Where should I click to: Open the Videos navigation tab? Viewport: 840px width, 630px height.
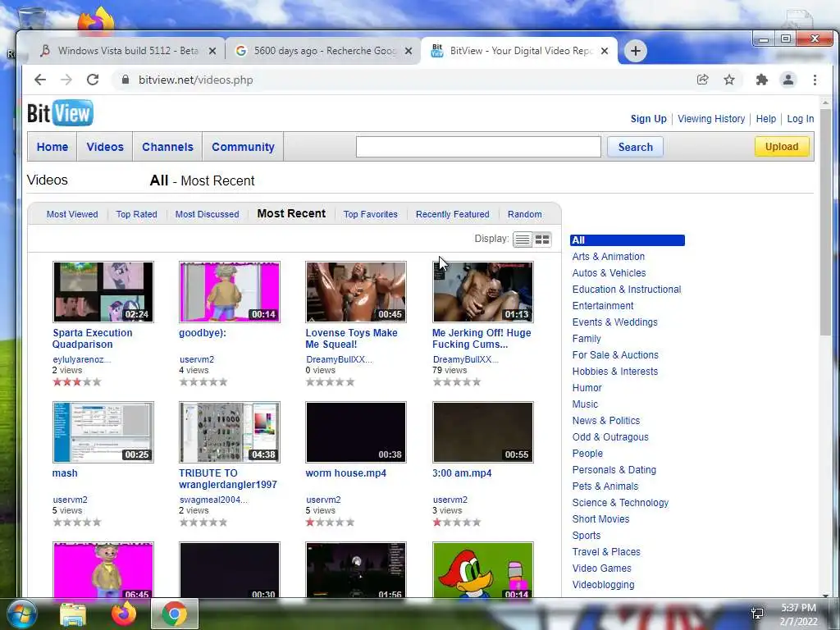(105, 147)
